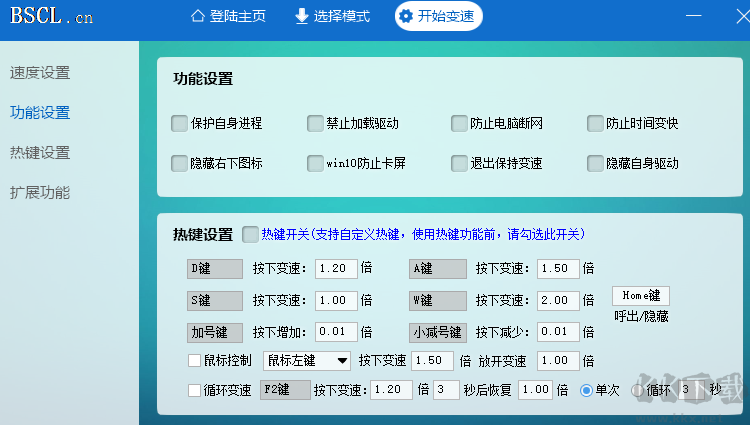Screen dimensions: 750x425
Task: Click the download arrow icon beside 选择模式
Action: [302, 16]
